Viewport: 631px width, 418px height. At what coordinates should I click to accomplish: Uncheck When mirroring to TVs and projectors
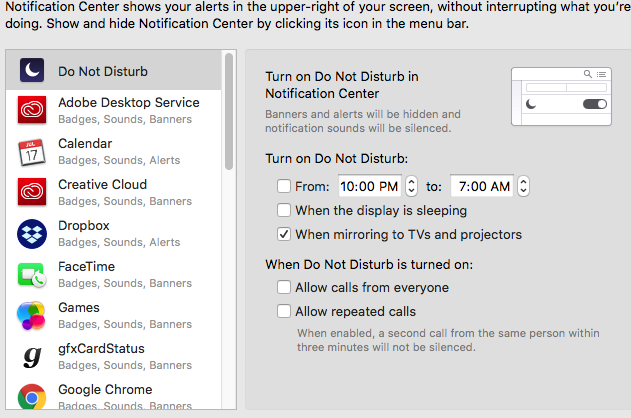pos(284,234)
